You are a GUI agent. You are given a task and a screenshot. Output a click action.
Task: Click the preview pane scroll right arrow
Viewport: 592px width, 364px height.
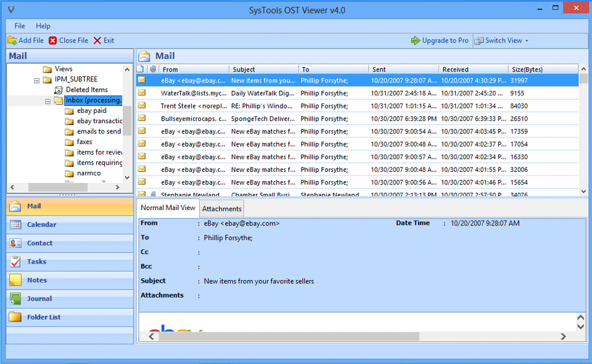563,336
